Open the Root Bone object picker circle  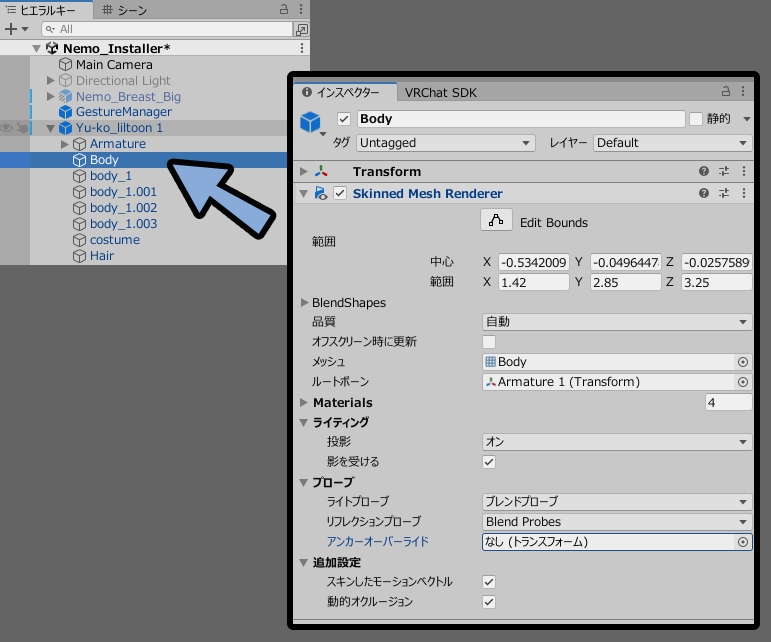(742, 382)
